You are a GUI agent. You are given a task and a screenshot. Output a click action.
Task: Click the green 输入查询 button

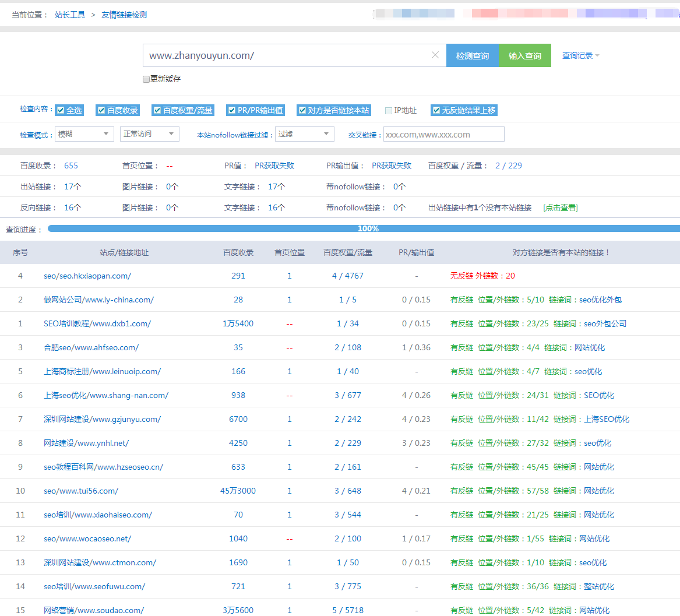pos(525,55)
